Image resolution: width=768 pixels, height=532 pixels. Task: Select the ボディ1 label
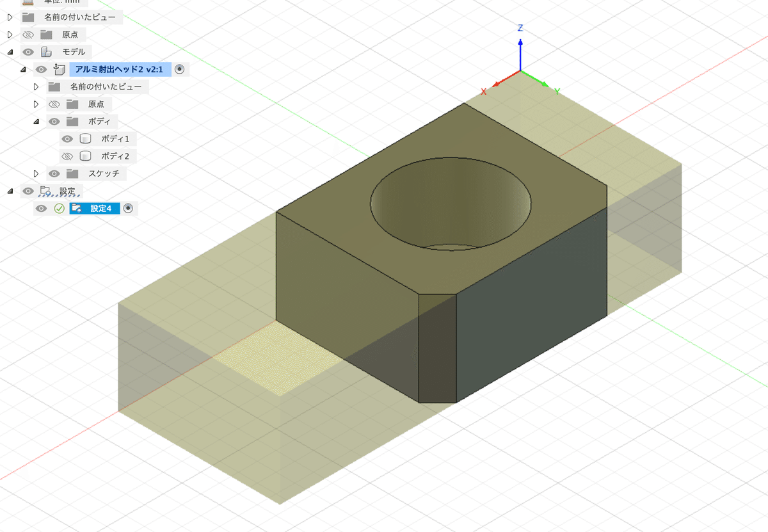[x=115, y=138]
